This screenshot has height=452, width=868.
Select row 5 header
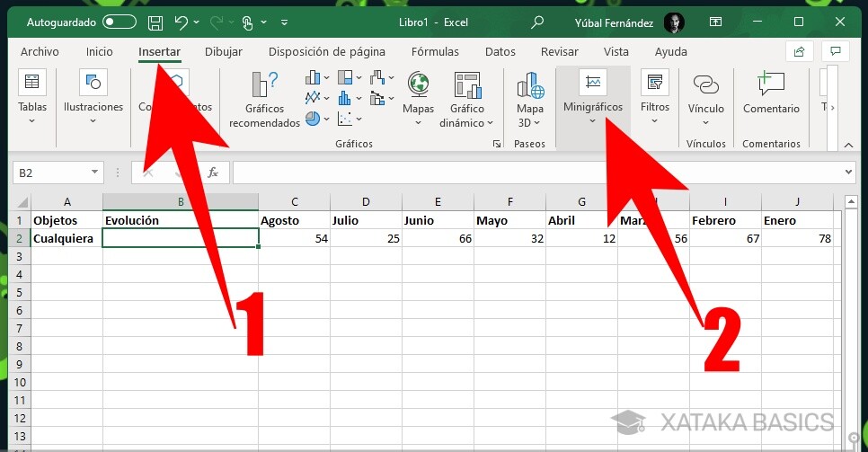coord(20,292)
